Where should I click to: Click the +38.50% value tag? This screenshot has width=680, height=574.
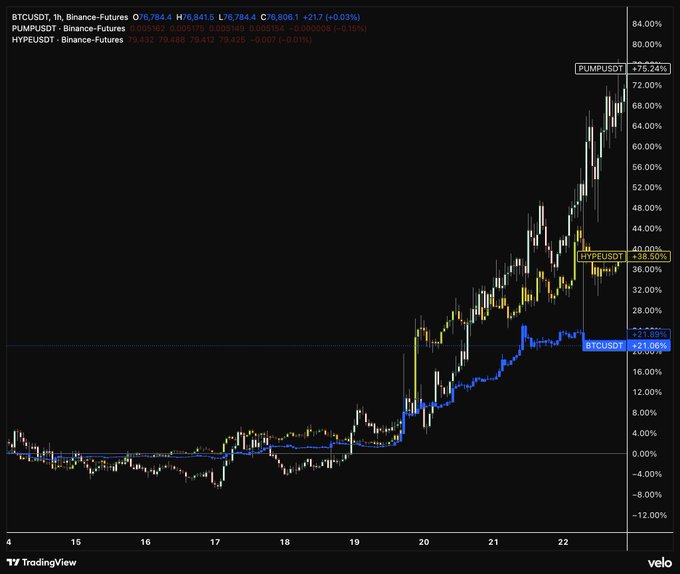click(x=649, y=256)
